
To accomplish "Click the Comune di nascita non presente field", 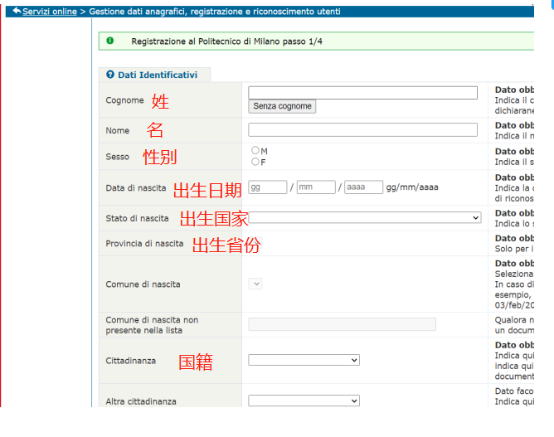I will pos(342,324).
